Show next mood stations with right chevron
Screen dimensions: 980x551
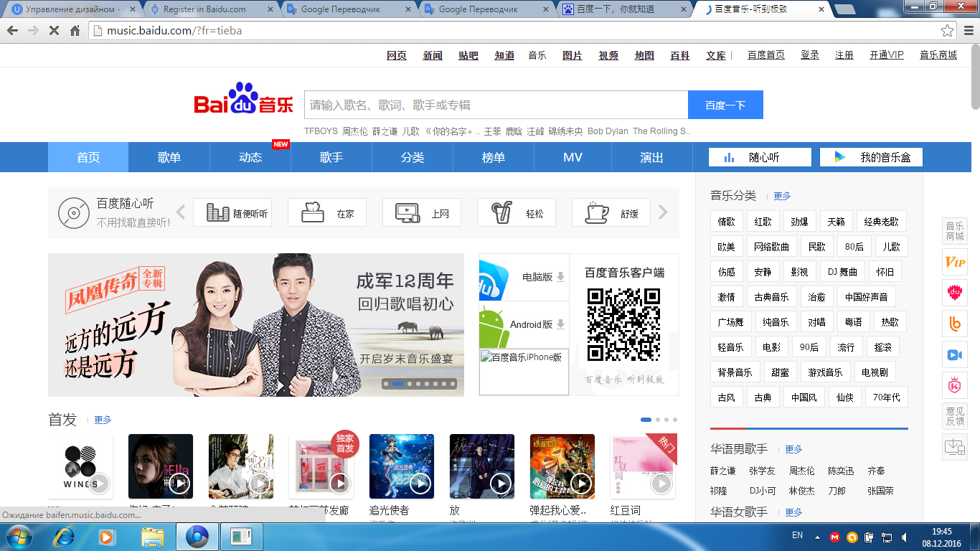[x=663, y=212]
